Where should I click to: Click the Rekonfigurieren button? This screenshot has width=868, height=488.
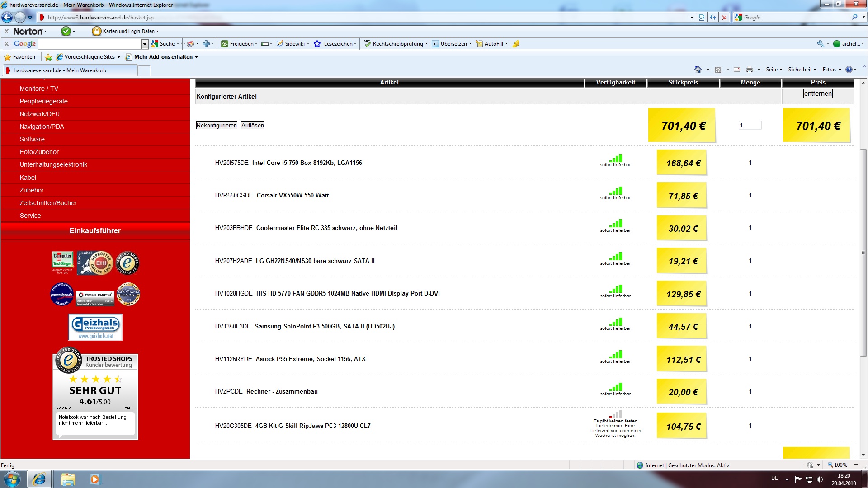(x=217, y=125)
